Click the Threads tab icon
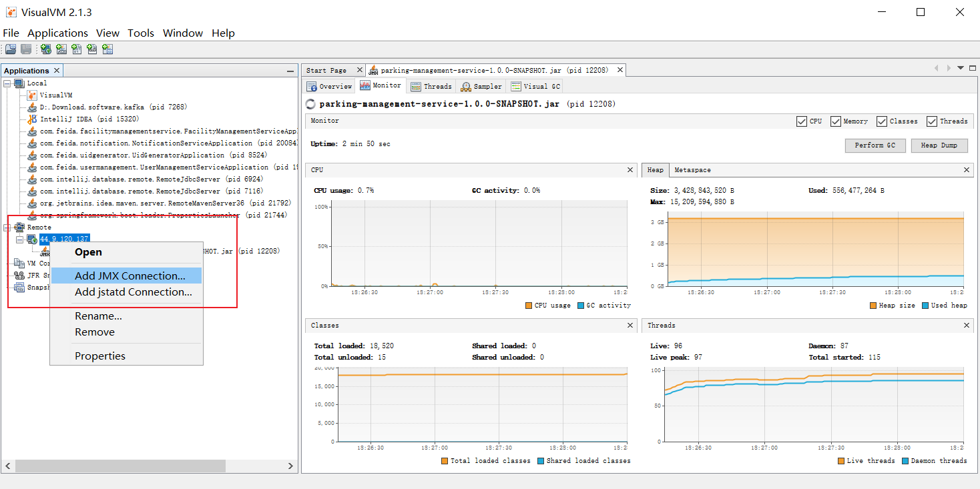This screenshot has height=489, width=980. (x=416, y=87)
